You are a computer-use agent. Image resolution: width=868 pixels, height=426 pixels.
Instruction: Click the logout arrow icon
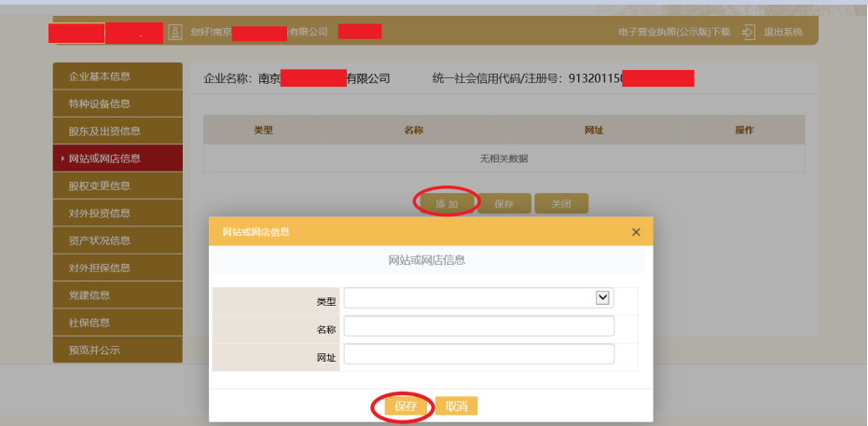[749, 32]
